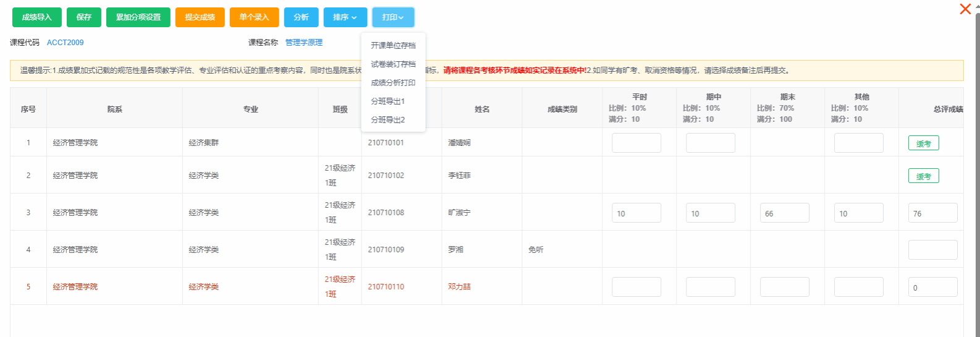980x337 pixels.
Task: Focus 平时 field showing 10 for 210710108
Action: [x=636, y=213]
